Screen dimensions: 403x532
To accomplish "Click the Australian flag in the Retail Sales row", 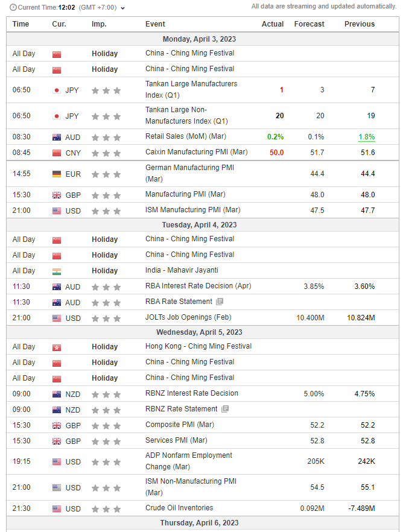I will [x=57, y=138].
